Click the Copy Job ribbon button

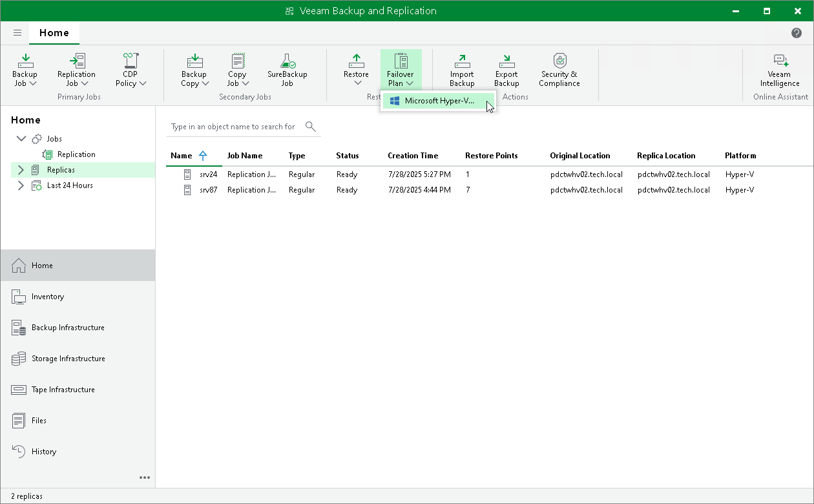(x=238, y=70)
